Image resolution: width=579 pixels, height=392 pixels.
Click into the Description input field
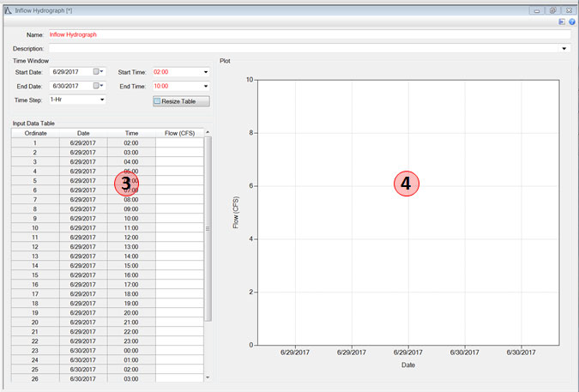[x=305, y=48]
